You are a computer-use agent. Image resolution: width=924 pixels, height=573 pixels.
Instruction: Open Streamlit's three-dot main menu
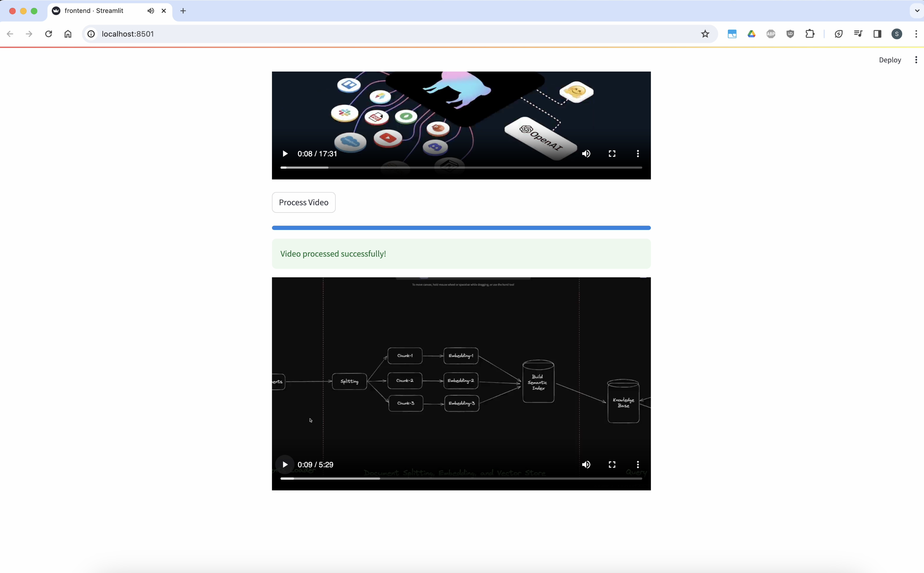tap(916, 60)
